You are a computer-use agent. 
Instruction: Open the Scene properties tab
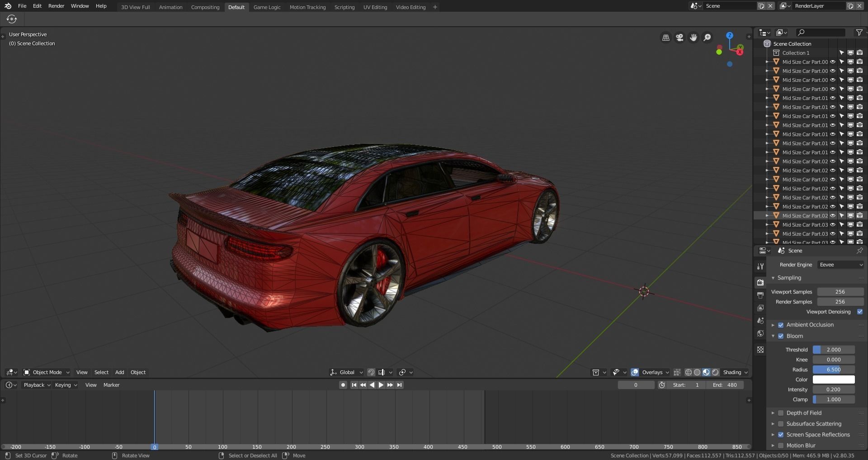pyautogui.click(x=760, y=320)
